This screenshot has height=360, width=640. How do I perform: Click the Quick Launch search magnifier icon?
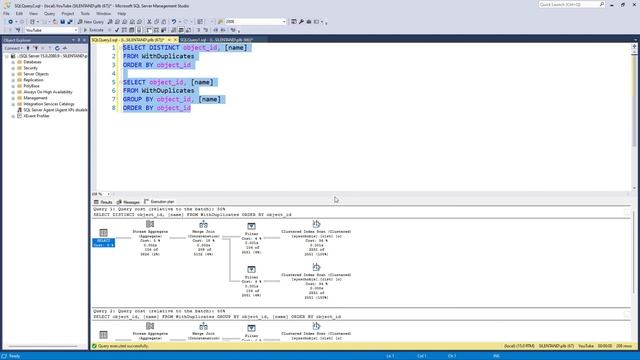pyautogui.click(x=602, y=4)
